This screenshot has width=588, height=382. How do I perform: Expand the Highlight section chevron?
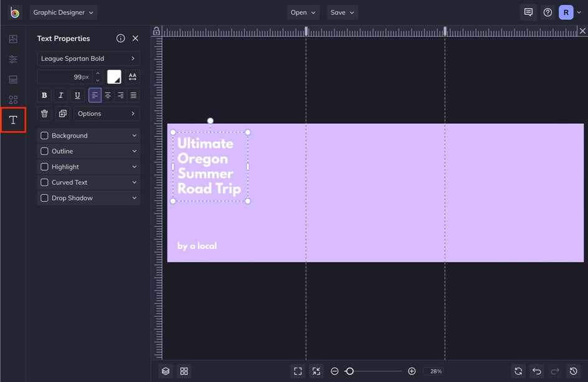tap(134, 167)
